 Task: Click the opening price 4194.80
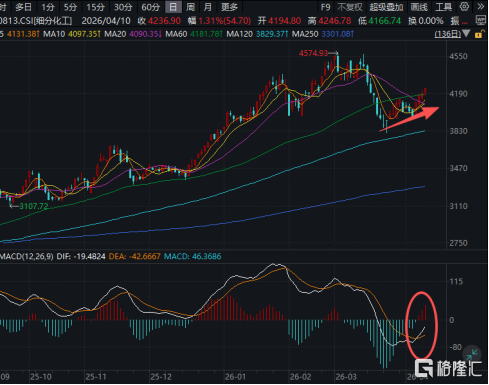point(285,21)
